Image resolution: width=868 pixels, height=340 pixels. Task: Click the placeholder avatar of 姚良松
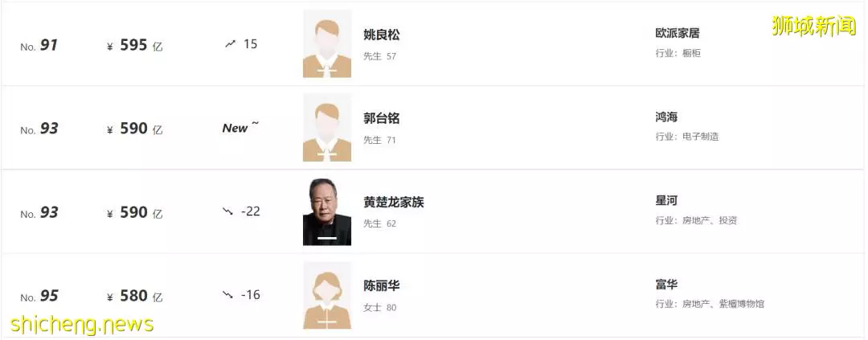coord(327,43)
